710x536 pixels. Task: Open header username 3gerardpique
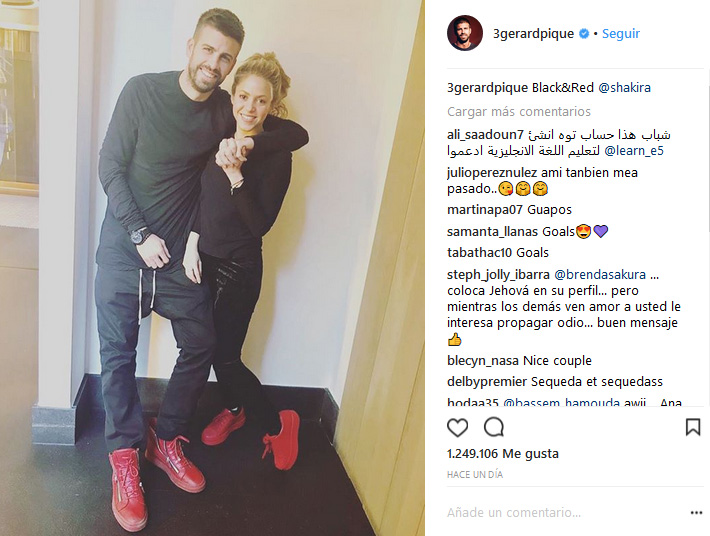point(533,34)
